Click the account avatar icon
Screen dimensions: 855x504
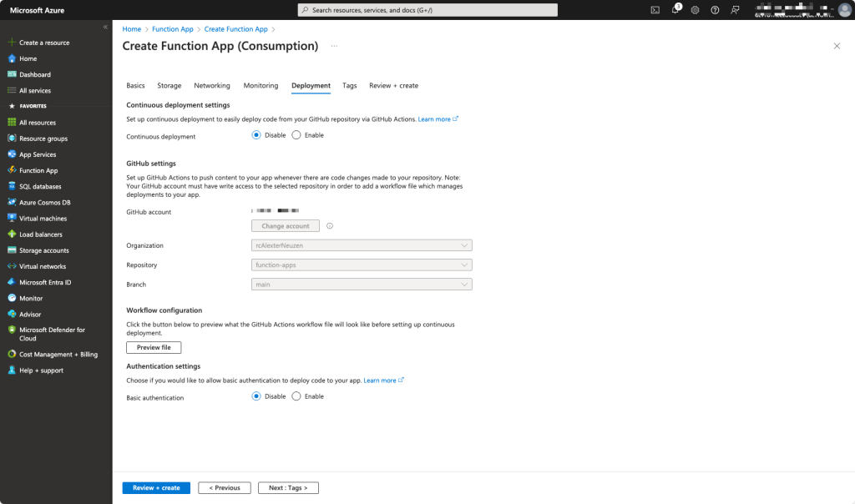coord(845,10)
